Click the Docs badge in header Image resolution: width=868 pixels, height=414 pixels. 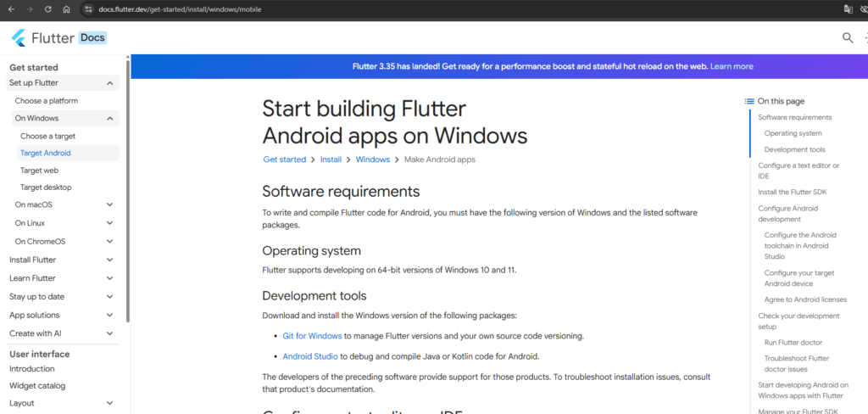coord(92,38)
